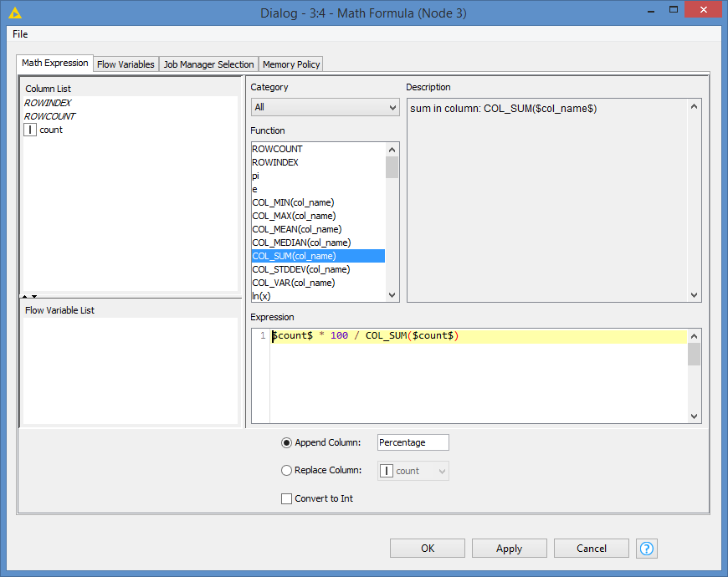
Task: Select ROWINDEX in the Column List
Action: (x=47, y=102)
